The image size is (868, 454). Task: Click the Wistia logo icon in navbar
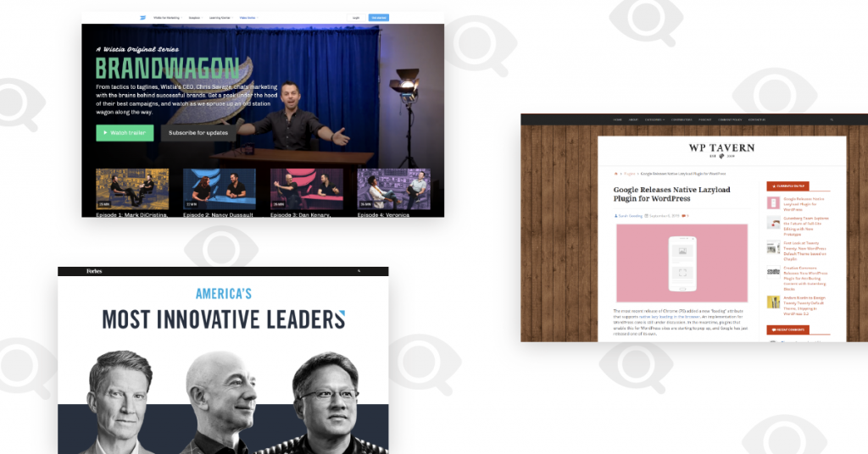click(x=142, y=17)
